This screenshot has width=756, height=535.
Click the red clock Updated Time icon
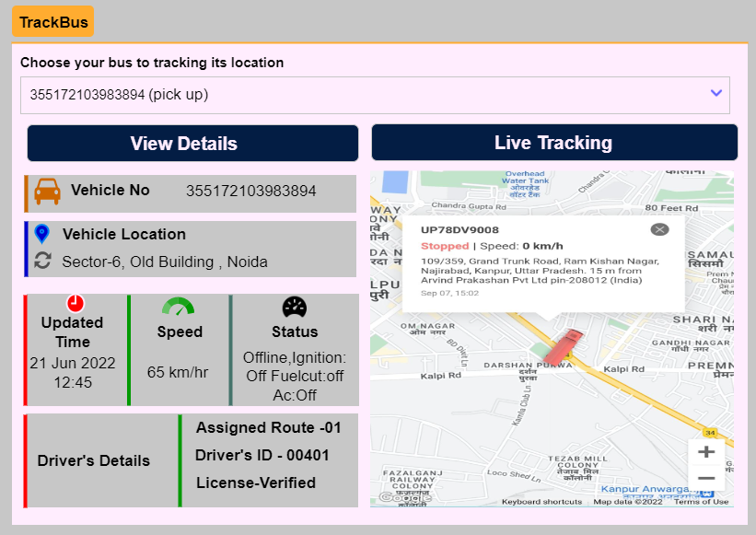point(76,304)
